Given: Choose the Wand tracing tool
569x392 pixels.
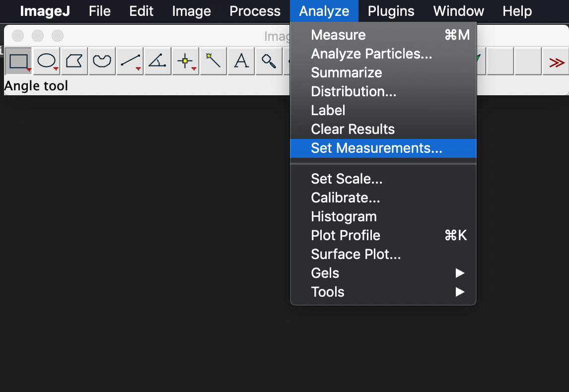Looking at the screenshot, I should 213,62.
